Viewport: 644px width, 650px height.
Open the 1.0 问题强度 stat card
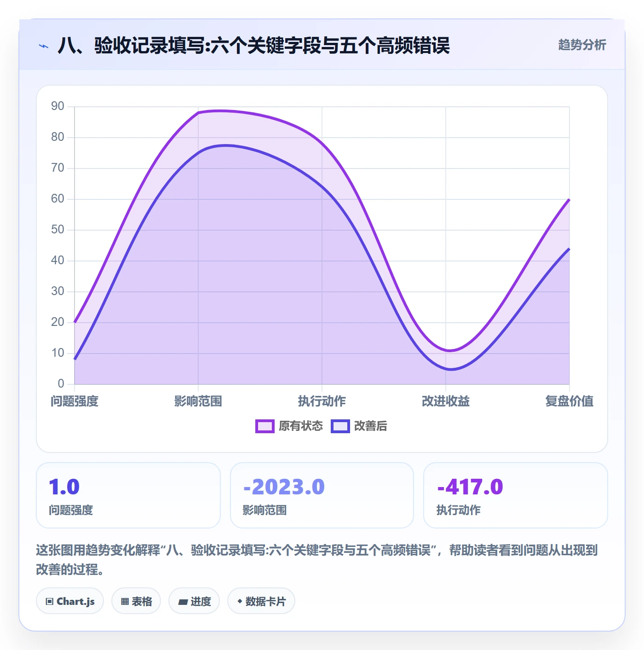coord(128,495)
